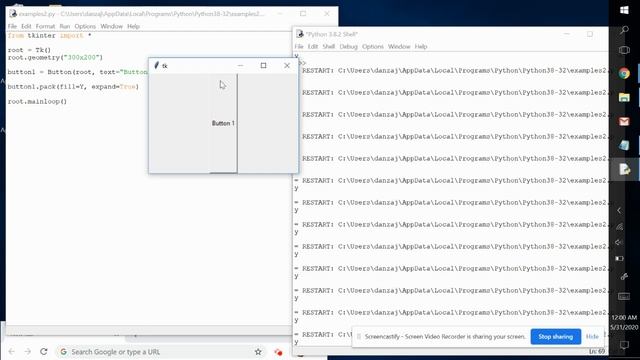Reload the browser page
The height and width of the screenshot is (360, 640).
44,351
